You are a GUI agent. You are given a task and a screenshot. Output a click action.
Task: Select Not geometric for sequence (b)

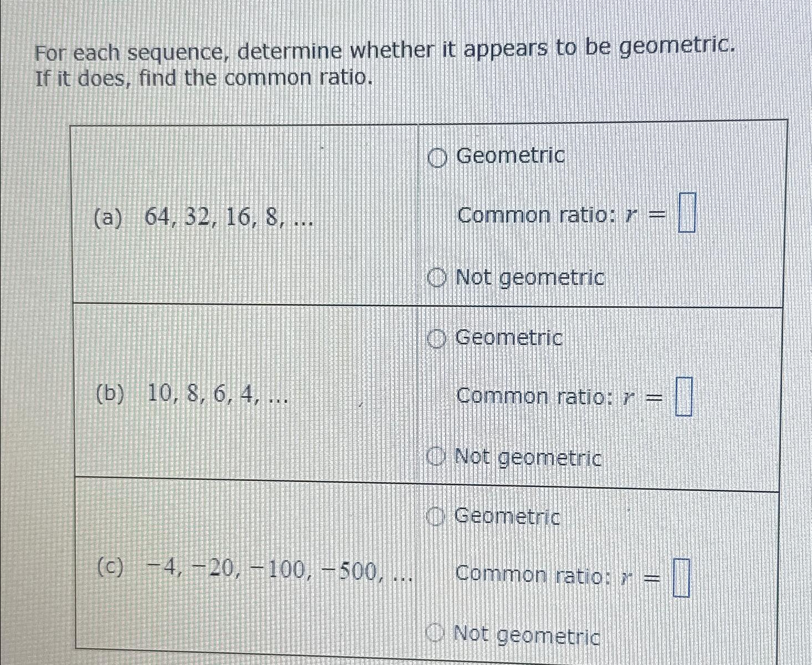[x=438, y=458]
